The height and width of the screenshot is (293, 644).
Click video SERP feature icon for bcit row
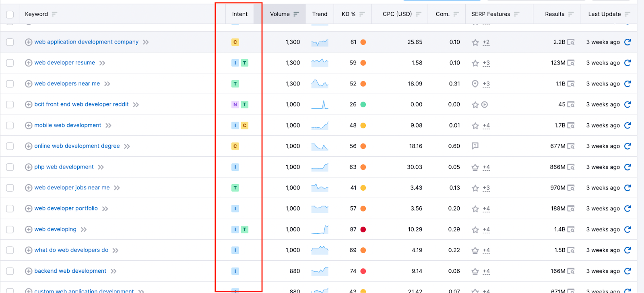pos(485,105)
